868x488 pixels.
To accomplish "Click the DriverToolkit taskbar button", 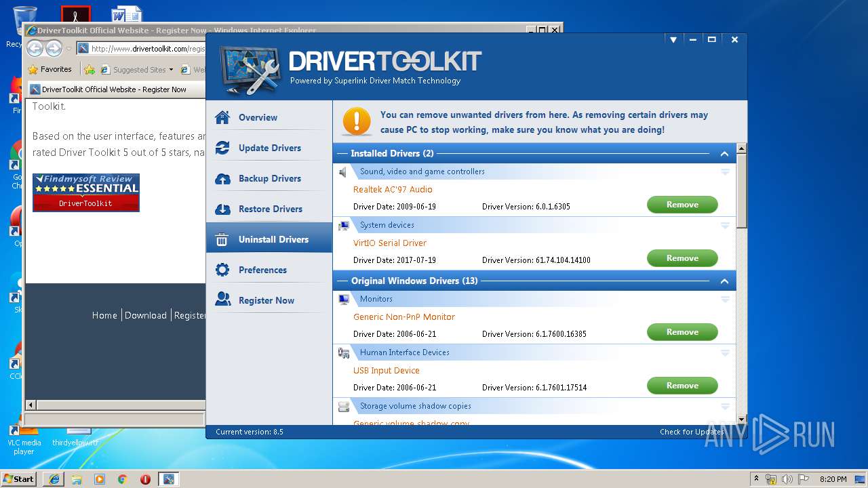I will (x=168, y=479).
